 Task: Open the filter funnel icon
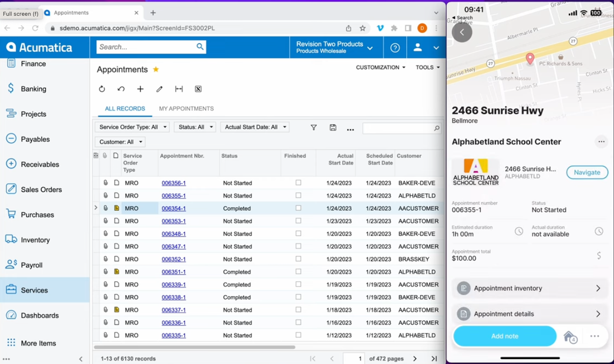(314, 128)
